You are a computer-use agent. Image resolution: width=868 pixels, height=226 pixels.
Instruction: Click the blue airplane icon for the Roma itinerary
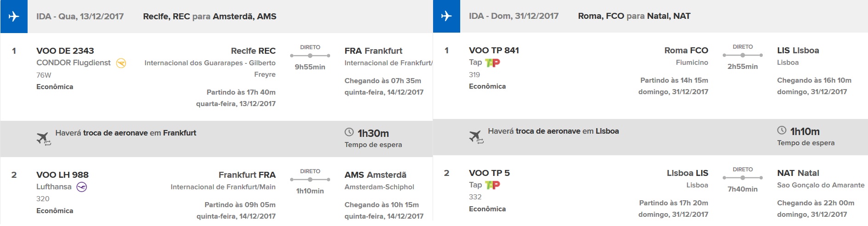click(446, 16)
